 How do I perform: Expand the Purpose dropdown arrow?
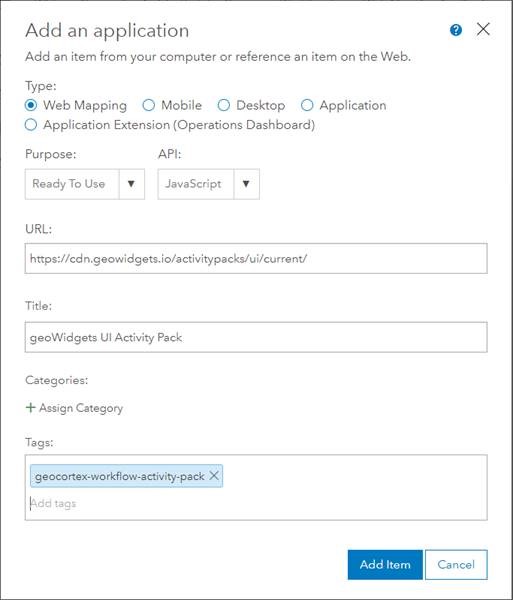tap(131, 184)
